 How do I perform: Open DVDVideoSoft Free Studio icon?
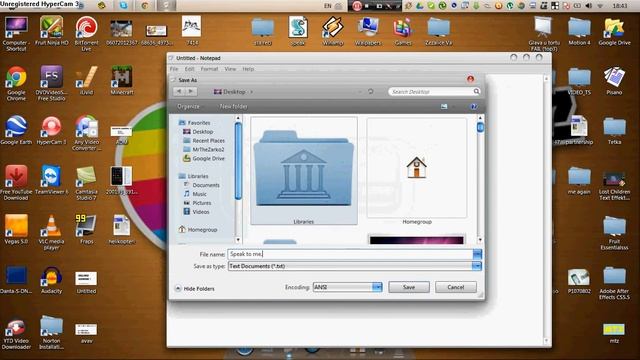pyautogui.click(x=51, y=83)
